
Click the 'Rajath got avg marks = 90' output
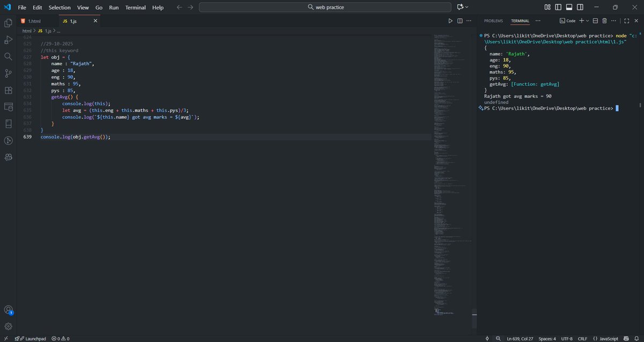click(517, 96)
